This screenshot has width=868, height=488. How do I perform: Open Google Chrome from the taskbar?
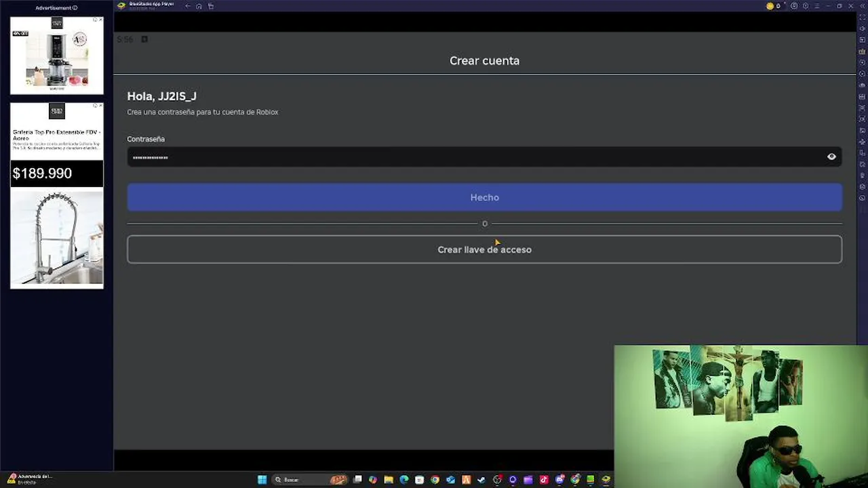(x=435, y=480)
